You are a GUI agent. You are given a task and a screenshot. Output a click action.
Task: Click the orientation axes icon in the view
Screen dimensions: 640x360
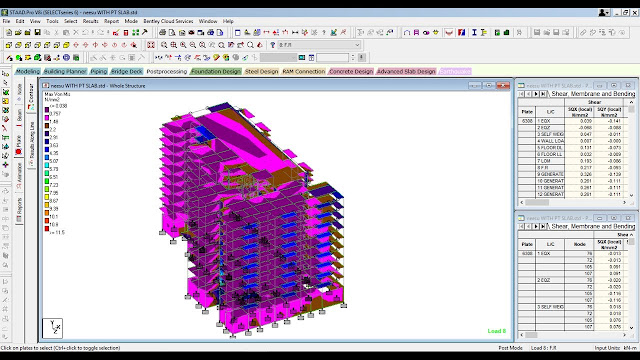[53, 328]
